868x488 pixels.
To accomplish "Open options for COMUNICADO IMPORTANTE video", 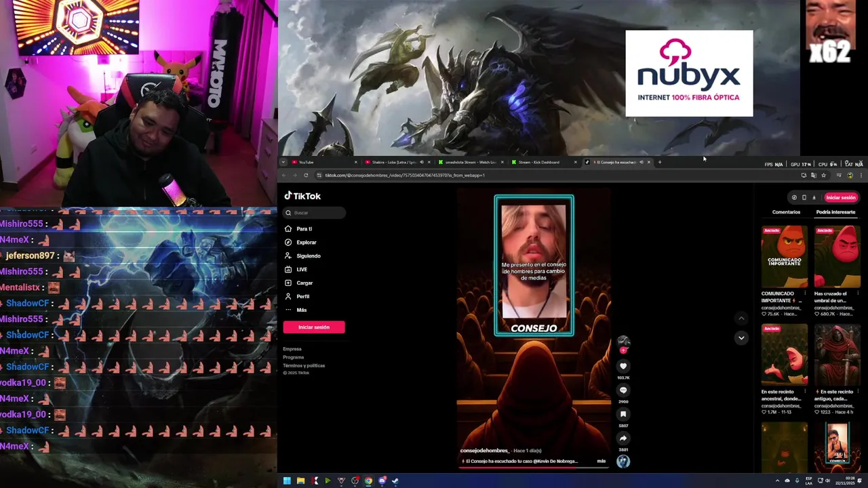I will (805, 293).
